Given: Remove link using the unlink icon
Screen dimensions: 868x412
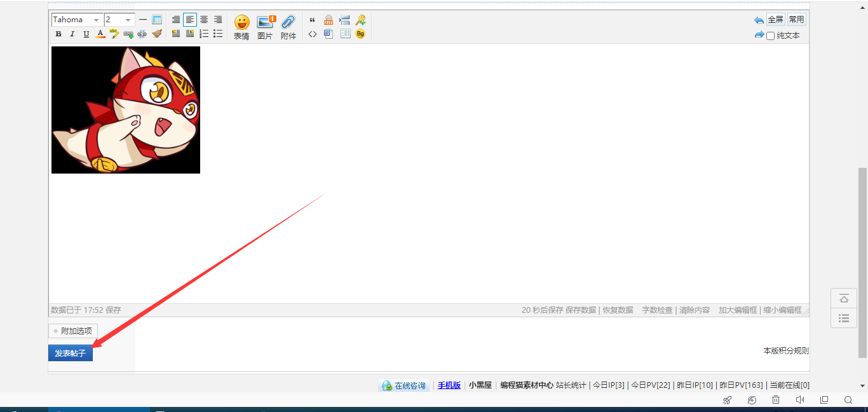Looking at the screenshot, I should [142, 34].
